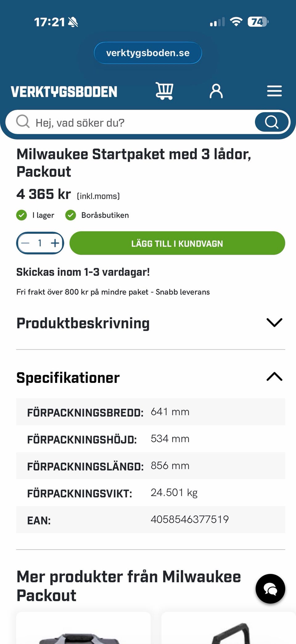Open the shopping cart icon
296x644 pixels.
(x=164, y=91)
